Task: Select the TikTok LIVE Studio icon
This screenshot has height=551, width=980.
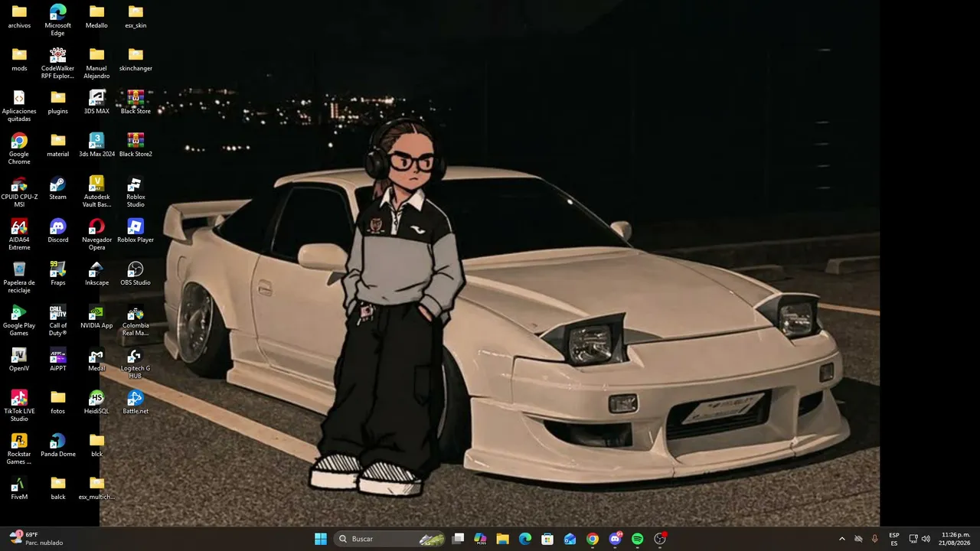Action: click(x=19, y=406)
